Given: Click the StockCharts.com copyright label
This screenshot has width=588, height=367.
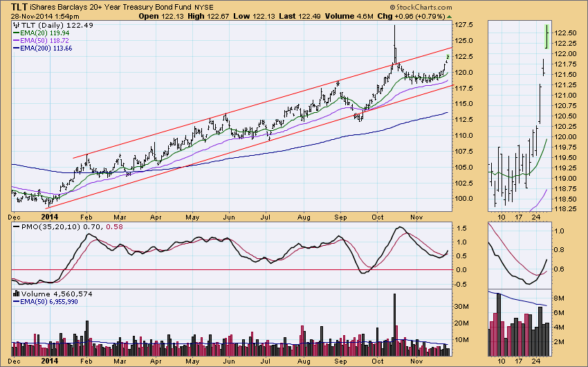Looking at the screenshot, I should pyautogui.click(x=421, y=7).
